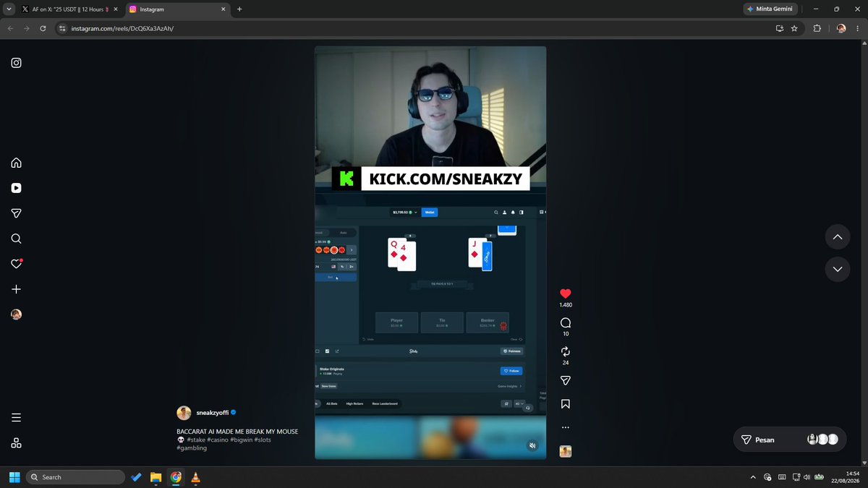
Task: Focus the address bar with the reel URL
Action: click(412, 28)
